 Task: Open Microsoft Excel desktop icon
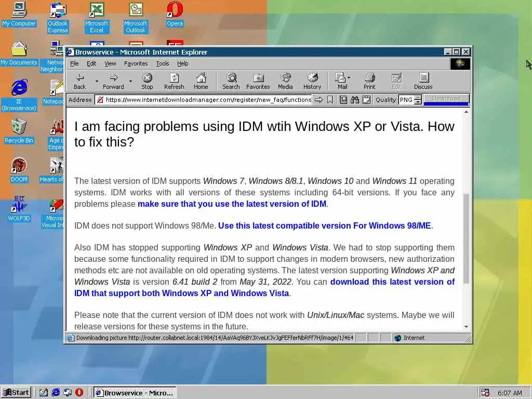click(x=97, y=18)
